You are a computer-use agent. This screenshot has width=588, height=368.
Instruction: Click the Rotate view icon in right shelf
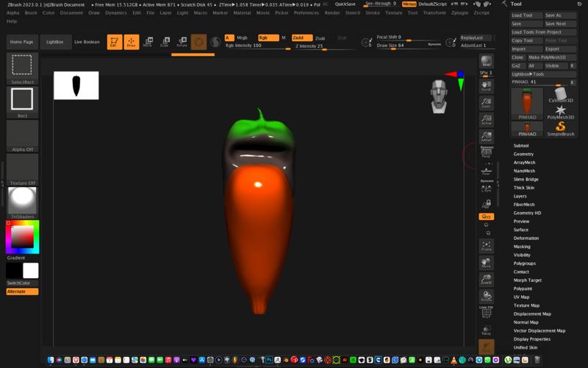(486, 296)
